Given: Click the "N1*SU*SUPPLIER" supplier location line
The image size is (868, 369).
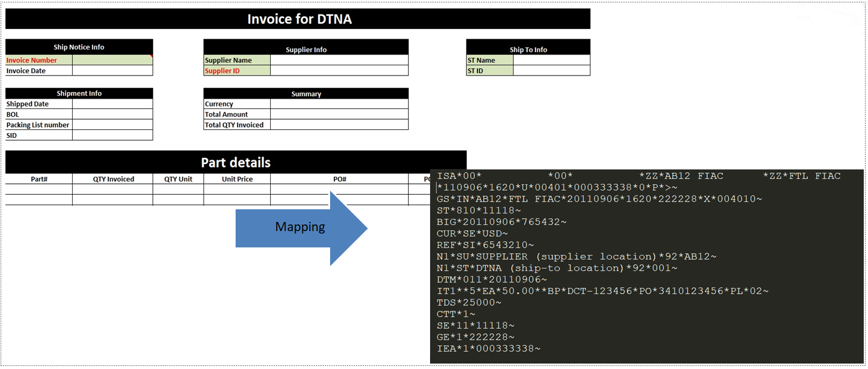Looking at the screenshot, I should click(577, 256).
